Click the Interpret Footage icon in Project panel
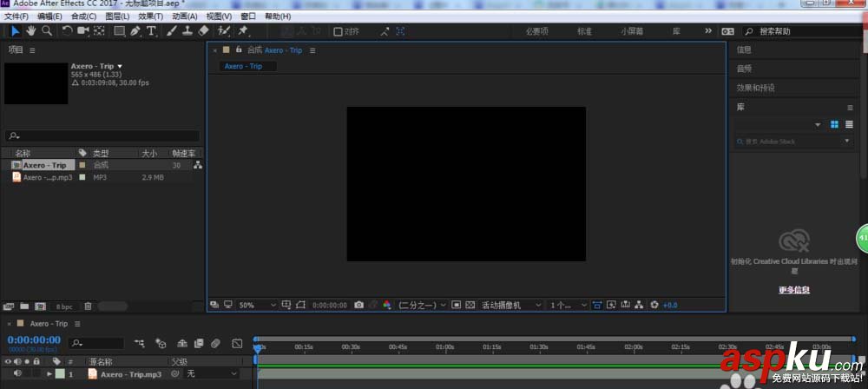 (x=9, y=306)
